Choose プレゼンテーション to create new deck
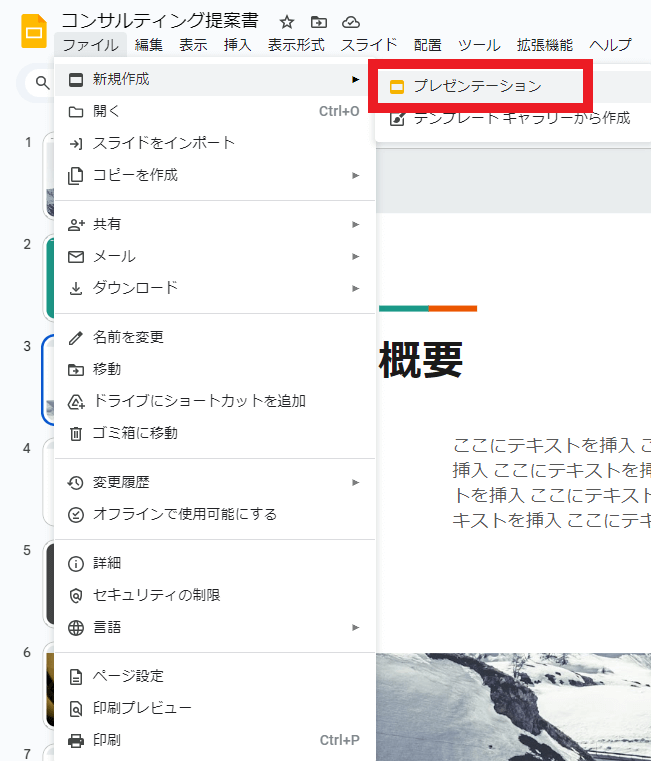Viewport: 651px width, 761px height. click(480, 86)
